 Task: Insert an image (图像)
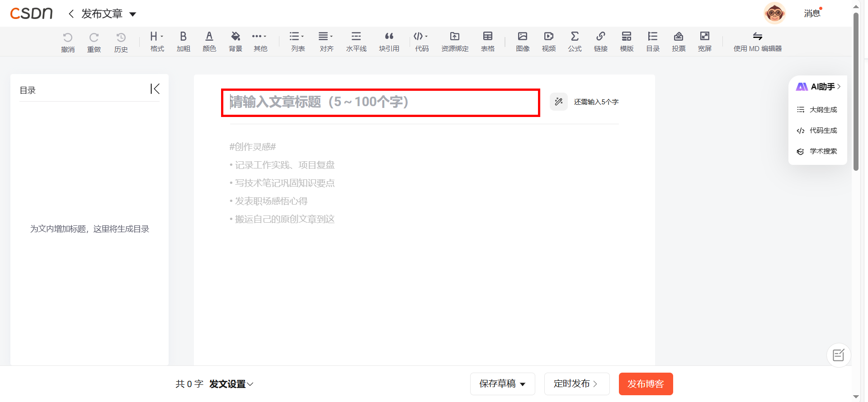[x=523, y=37]
